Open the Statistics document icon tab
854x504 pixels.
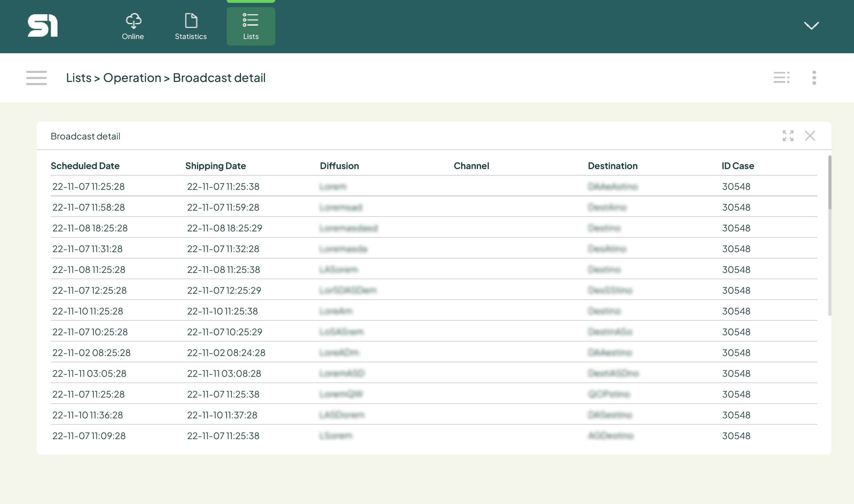coord(190,26)
